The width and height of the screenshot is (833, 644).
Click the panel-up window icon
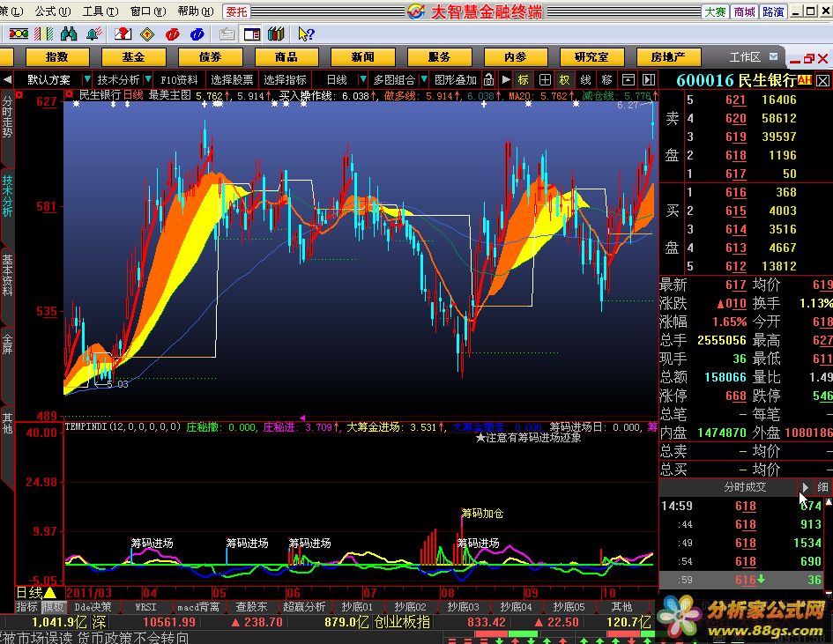click(x=628, y=79)
